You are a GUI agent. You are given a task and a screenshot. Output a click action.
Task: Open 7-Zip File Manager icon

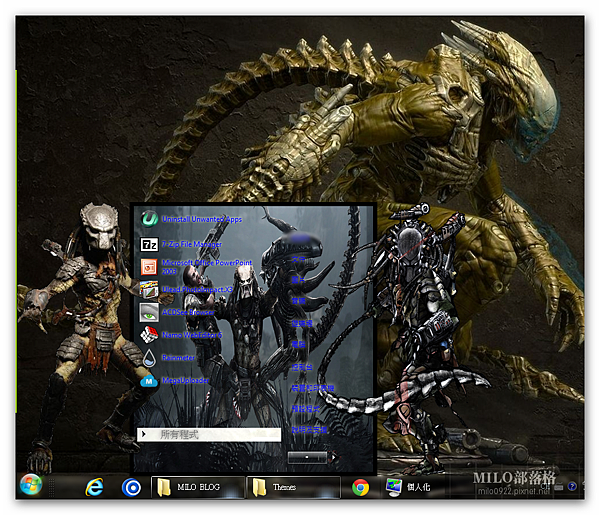point(149,244)
